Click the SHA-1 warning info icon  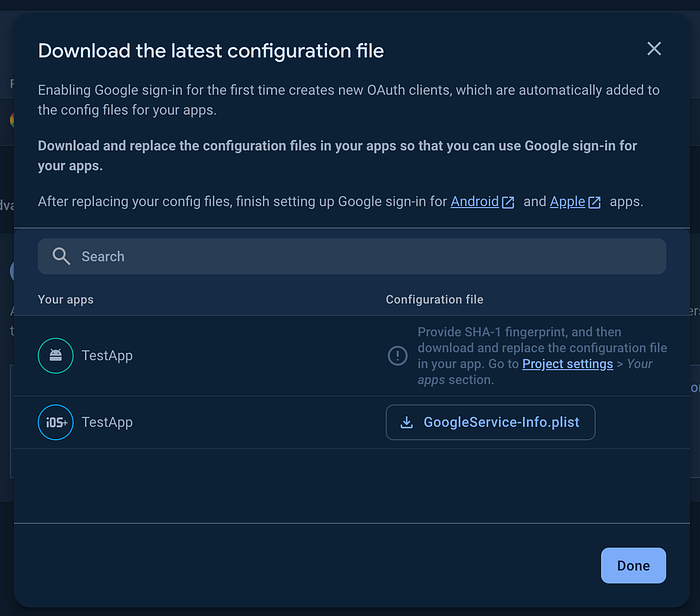(397, 355)
